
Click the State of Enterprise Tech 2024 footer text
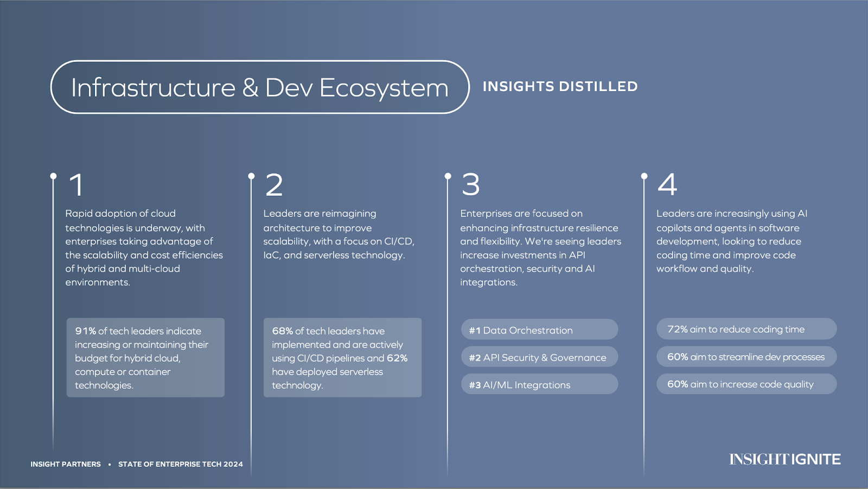click(x=181, y=464)
